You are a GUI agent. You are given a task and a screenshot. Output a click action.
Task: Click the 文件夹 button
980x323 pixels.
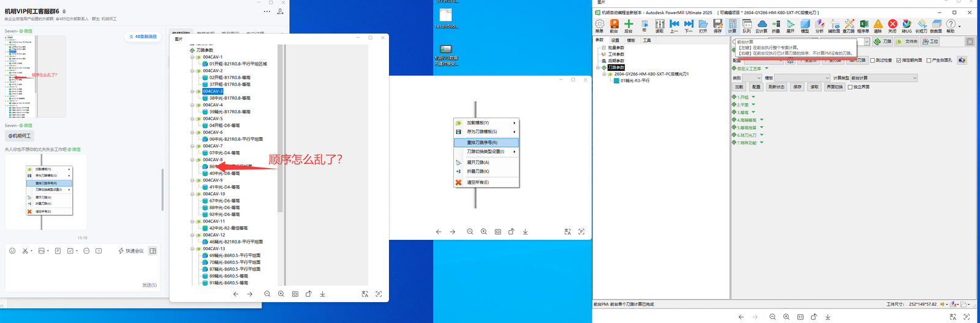click(907, 42)
